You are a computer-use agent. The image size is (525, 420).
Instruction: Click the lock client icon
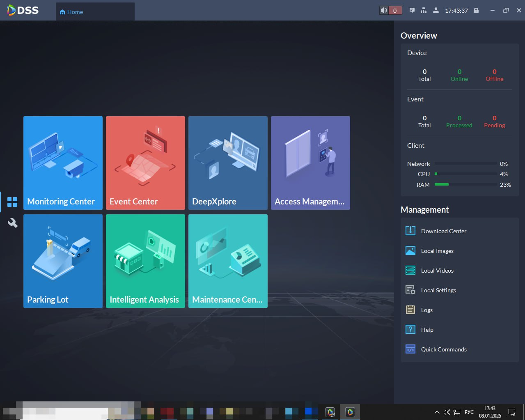[476, 10]
